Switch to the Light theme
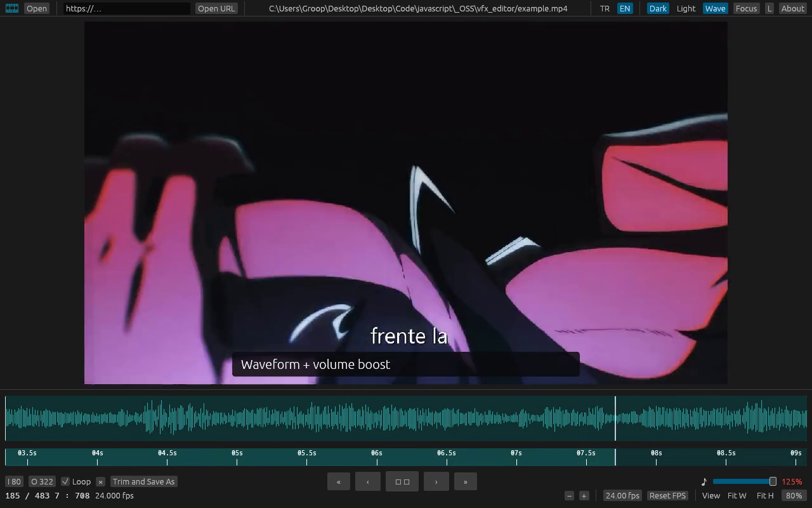This screenshot has height=508, width=812. tap(686, 8)
